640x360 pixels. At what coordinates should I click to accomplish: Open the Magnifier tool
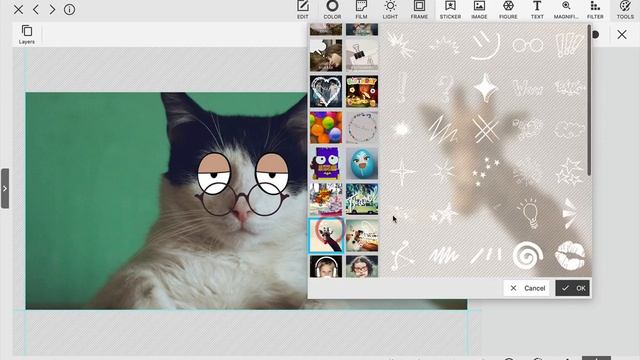click(566, 10)
